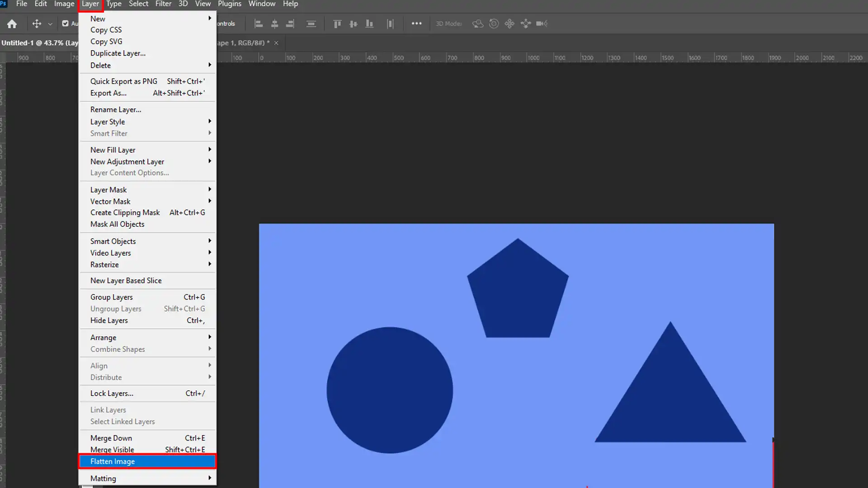This screenshot has height=488, width=868.
Task: Open the Window menu
Action: 262,4
